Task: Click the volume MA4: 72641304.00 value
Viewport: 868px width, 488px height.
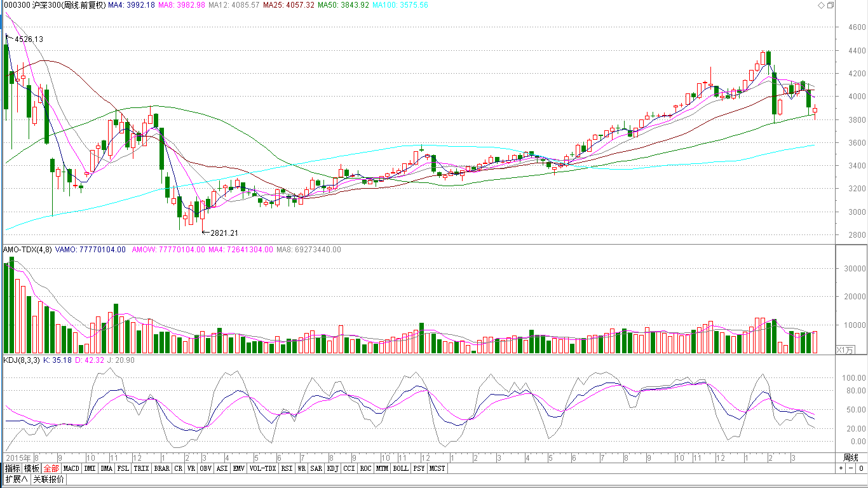Action: (x=240, y=250)
